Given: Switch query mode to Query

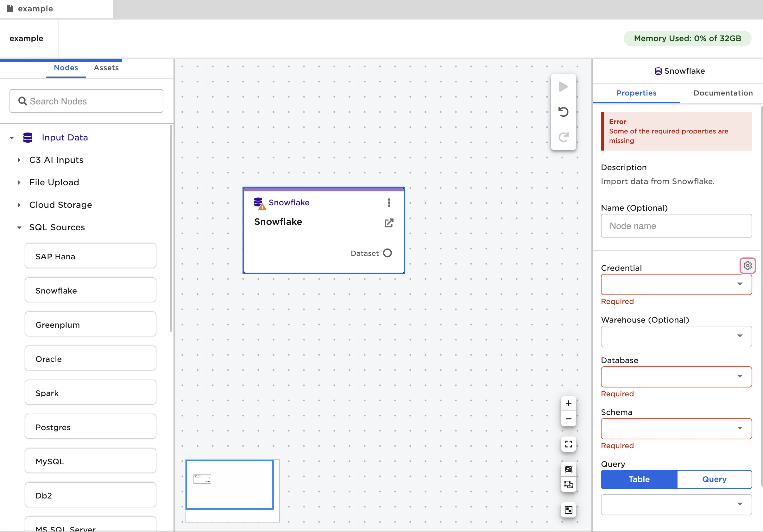Looking at the screenshot, I should [x=714, y=479].
